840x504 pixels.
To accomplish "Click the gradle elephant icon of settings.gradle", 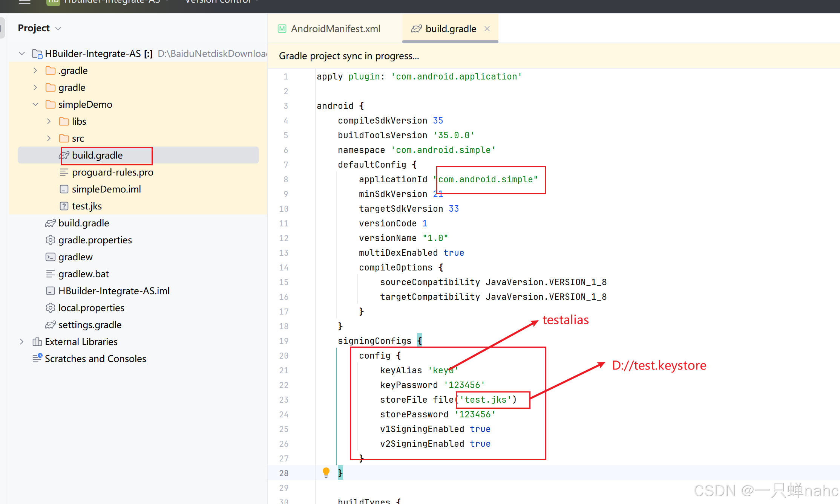I will click(x=50, y=325).
